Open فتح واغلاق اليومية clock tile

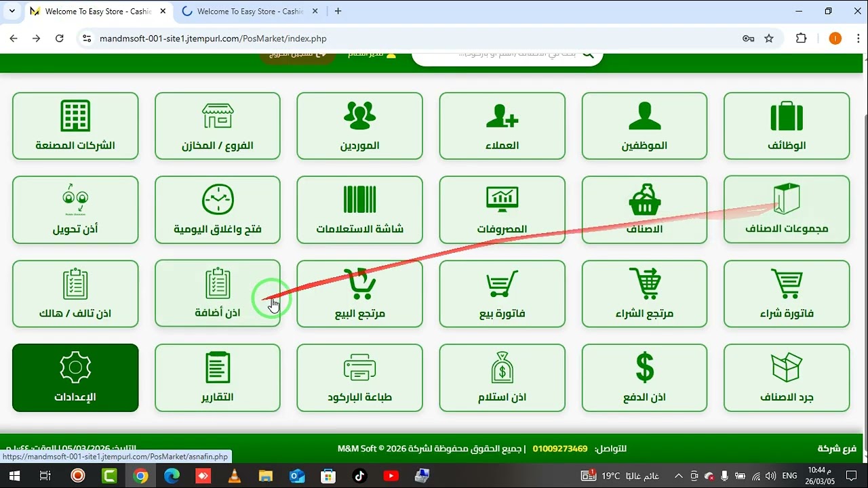click(218, 210)
